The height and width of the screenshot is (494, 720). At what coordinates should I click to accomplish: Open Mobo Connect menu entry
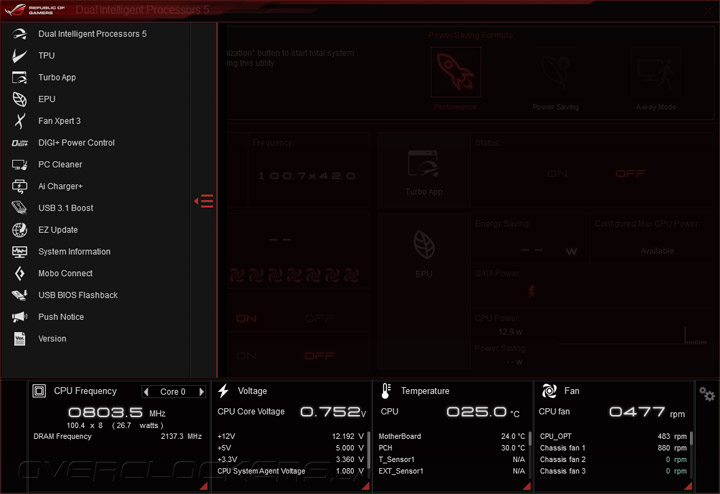[65, 273]
